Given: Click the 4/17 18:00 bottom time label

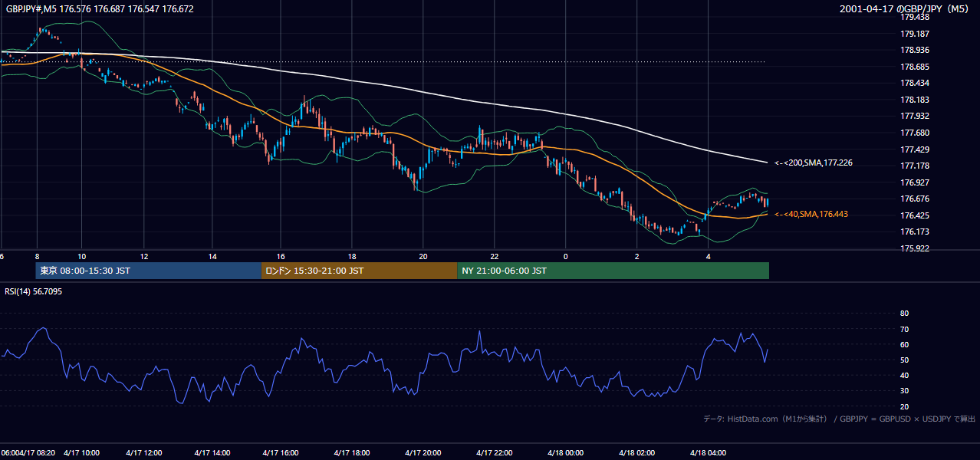Looking at the screenshot, I should 351,452.
